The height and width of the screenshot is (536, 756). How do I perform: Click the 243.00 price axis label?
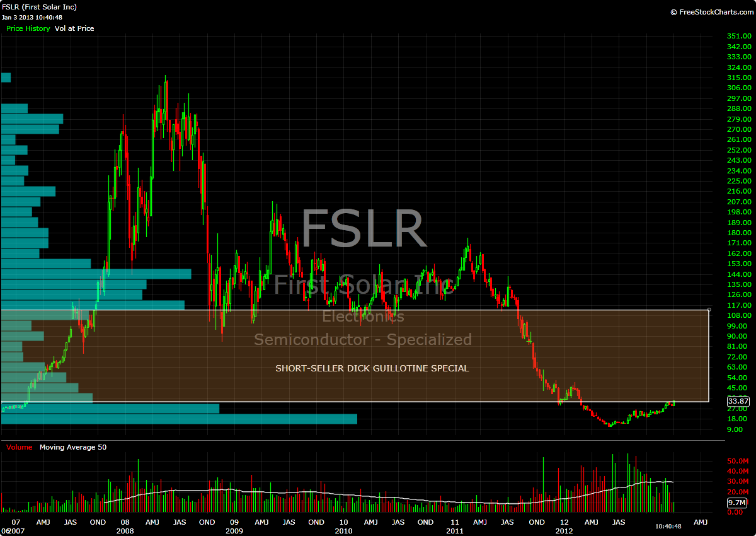[x=739, y=160]
